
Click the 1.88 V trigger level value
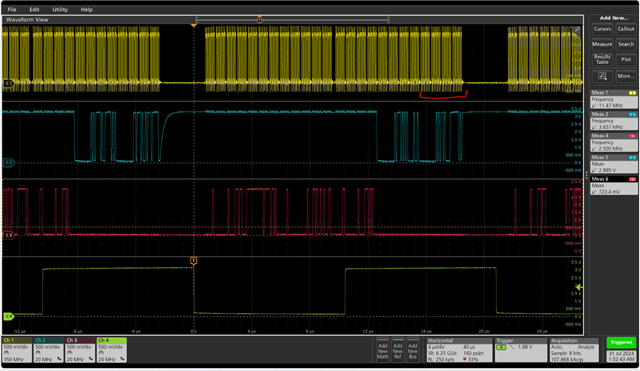[x=525, y=347]
